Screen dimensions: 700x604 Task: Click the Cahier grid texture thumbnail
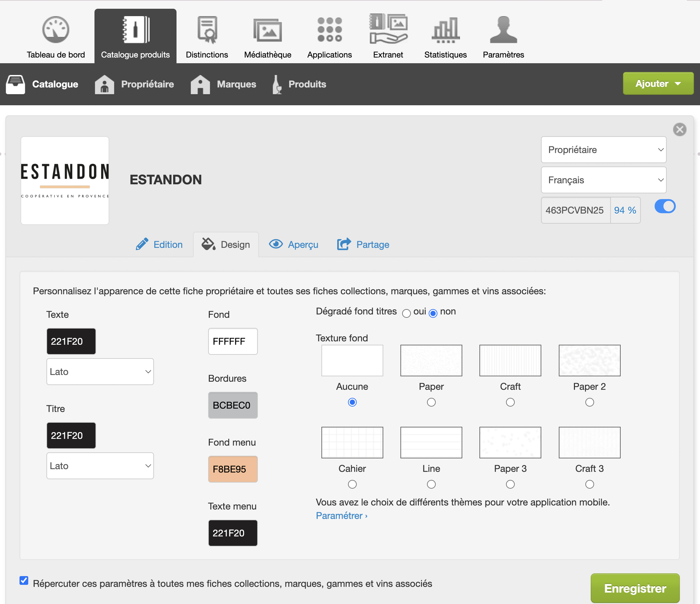[352, 443]
